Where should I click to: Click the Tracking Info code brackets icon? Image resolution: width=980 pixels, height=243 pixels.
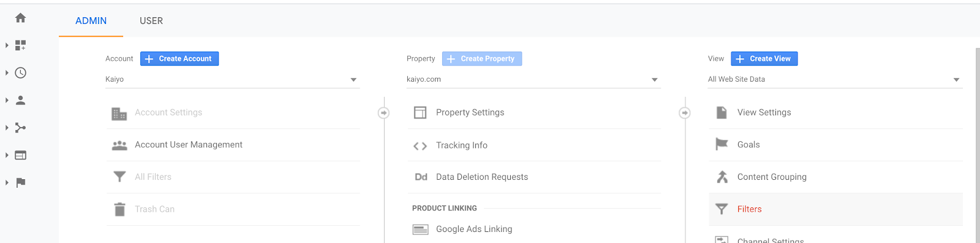(420, 145)
